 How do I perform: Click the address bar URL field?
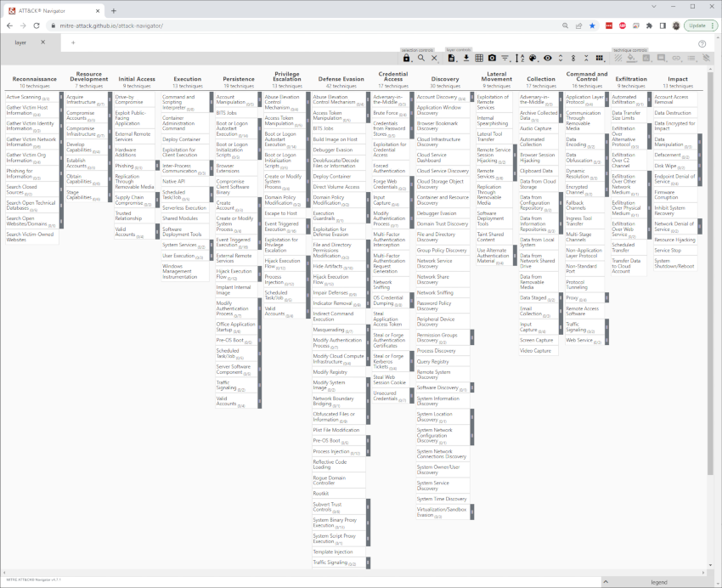click(x=304, y=25)
